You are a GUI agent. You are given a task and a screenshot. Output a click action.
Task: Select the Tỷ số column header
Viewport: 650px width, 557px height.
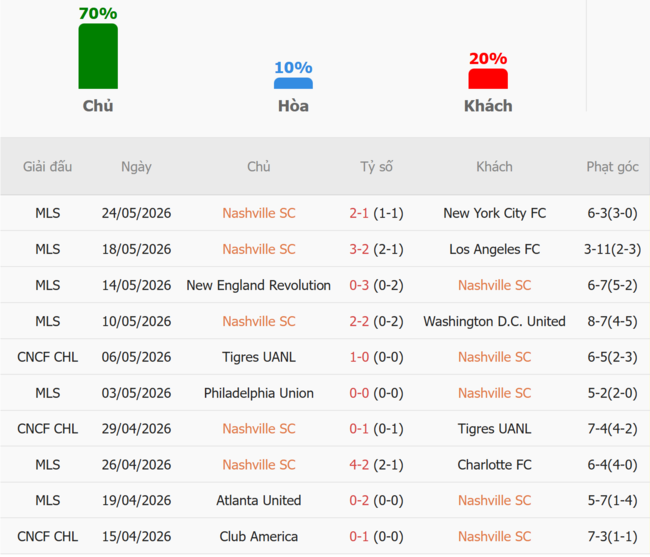(x=376, y=167)
